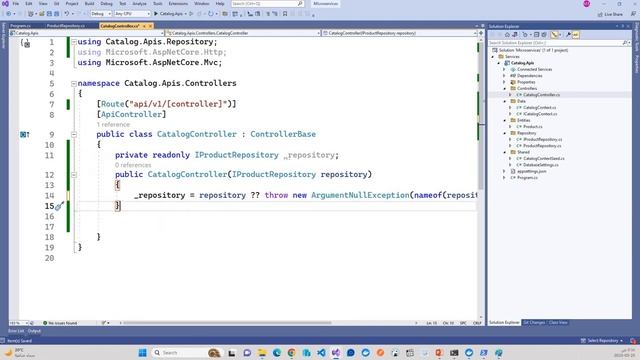Open the Build menu

pos(89,4)
